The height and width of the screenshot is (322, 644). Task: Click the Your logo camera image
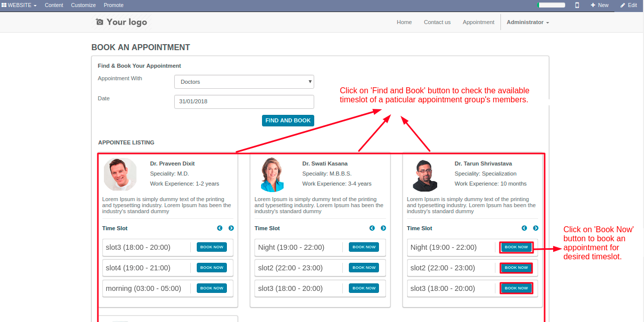(x=121, y=22)
